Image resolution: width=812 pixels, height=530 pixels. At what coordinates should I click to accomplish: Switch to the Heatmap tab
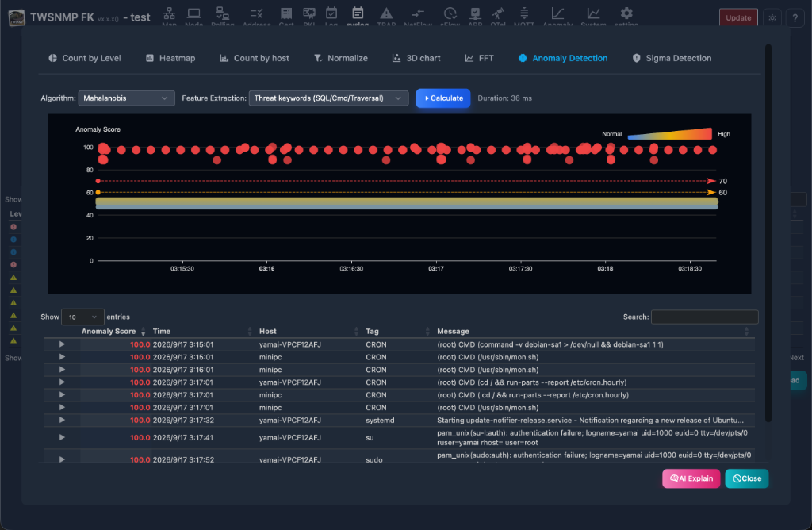click(x=170, y=58)
